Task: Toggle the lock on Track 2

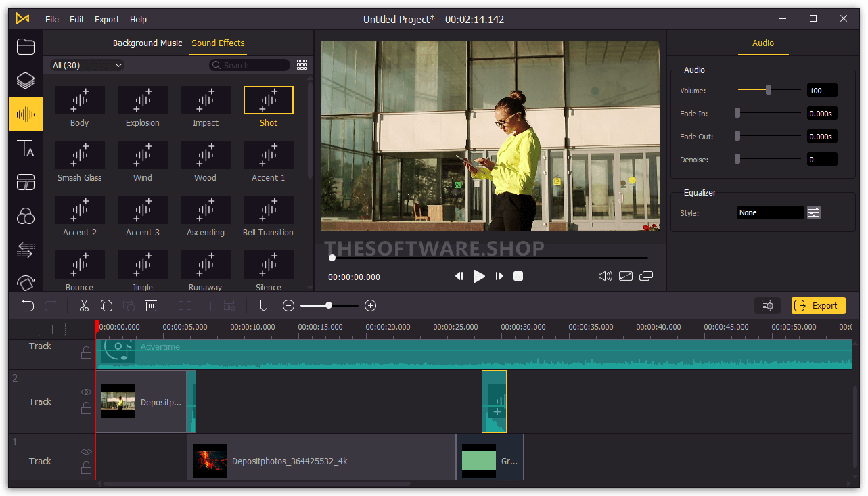Action: click(86, 408)
